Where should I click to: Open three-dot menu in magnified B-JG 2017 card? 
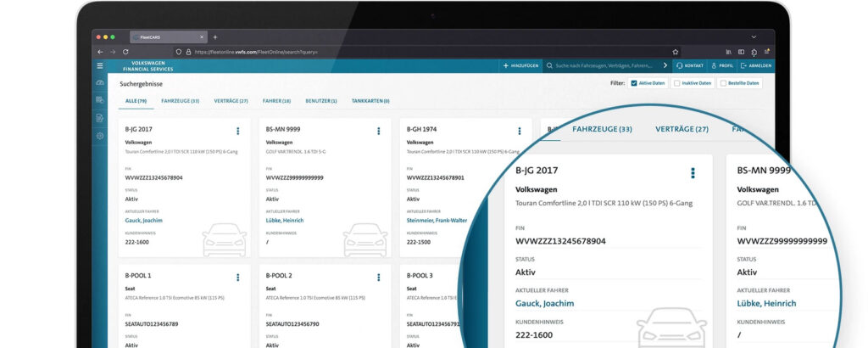click(693, 173)
